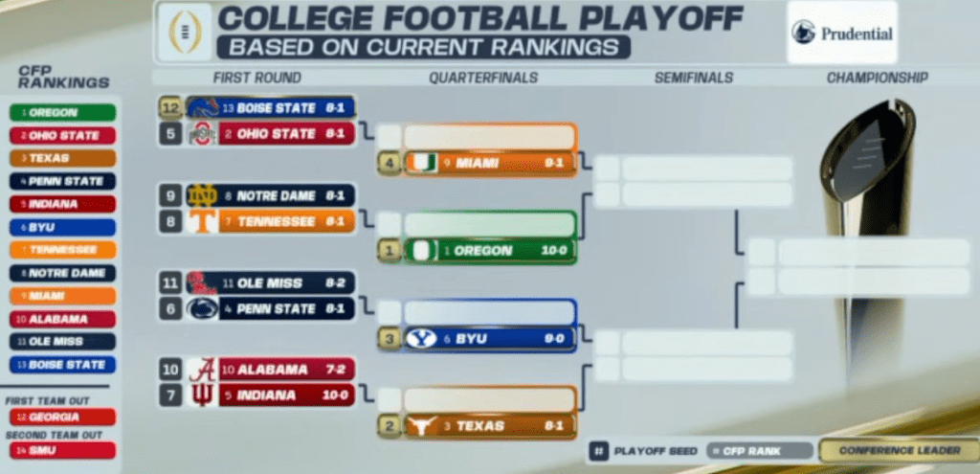Select the Alabama A logo
Image resolution: width=980 pixels, height=474 pixels.
pos(202,370)
